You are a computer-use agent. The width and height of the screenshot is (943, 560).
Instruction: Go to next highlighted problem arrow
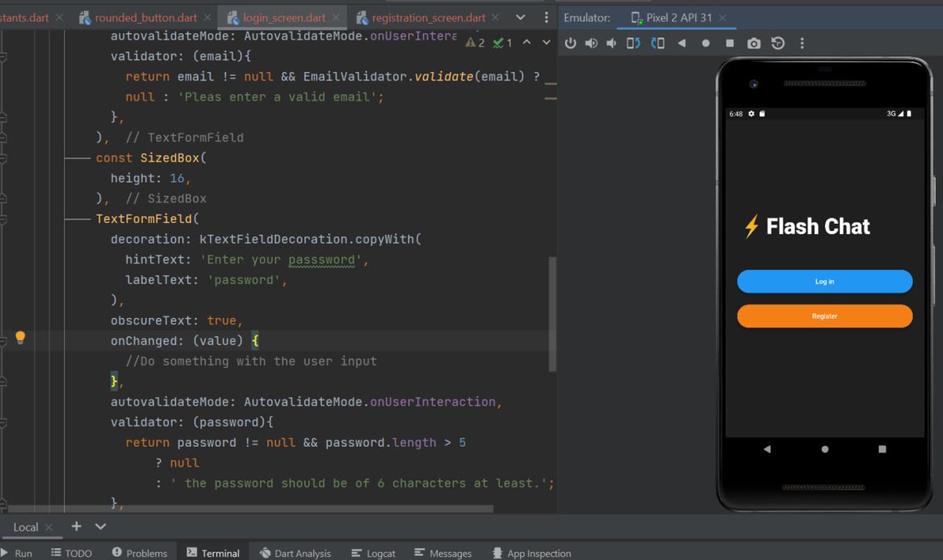click(x=545, y=42)
